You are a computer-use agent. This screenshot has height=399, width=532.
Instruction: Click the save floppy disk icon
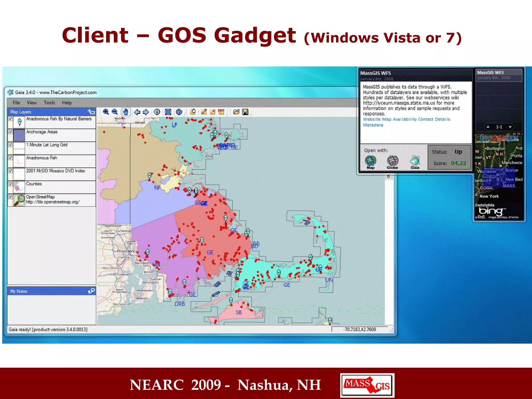(x=245, y=112)
